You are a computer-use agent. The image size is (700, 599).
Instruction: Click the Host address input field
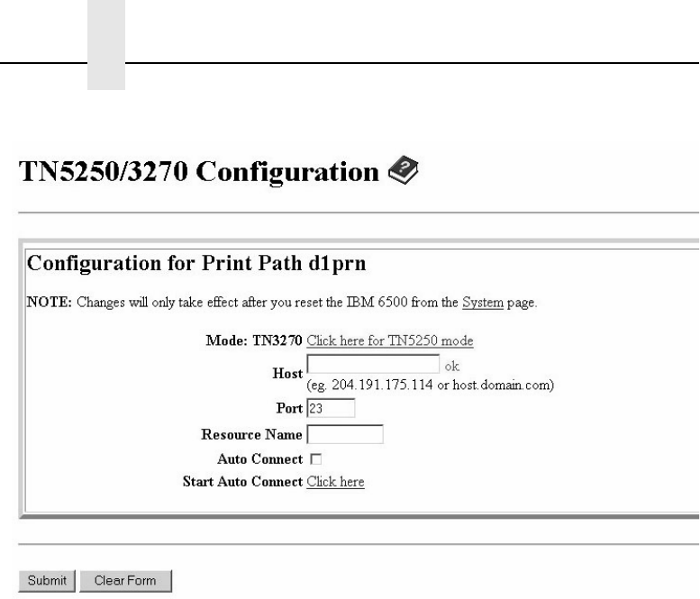[x=373, y=364]
